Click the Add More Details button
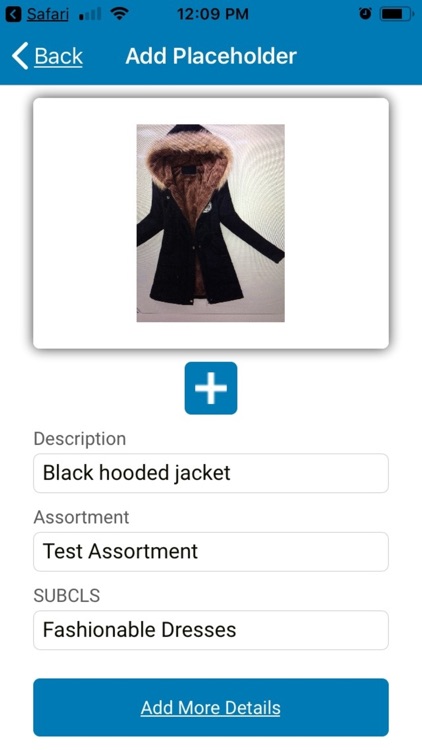 [x=211, y=707]
